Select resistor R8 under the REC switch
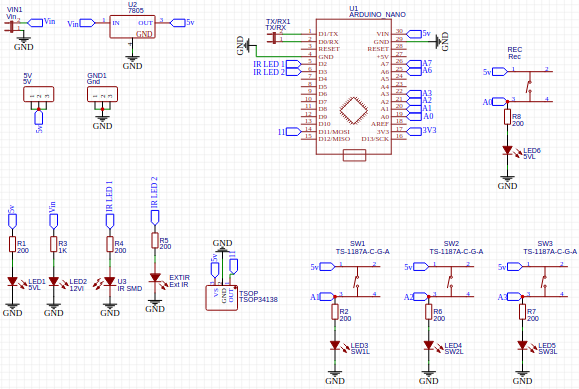579x389 pixels. click(x=507, y=117)
